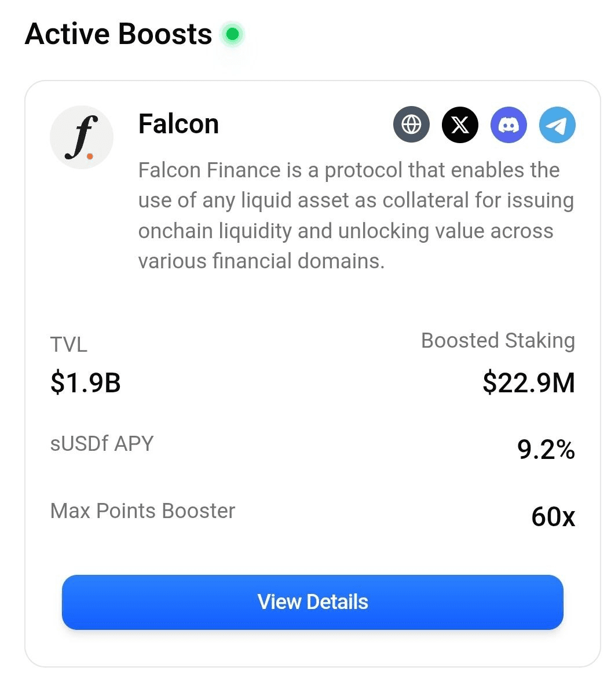Select the Falcon project title
611x700 pixels.
click(x=178, y=124)
